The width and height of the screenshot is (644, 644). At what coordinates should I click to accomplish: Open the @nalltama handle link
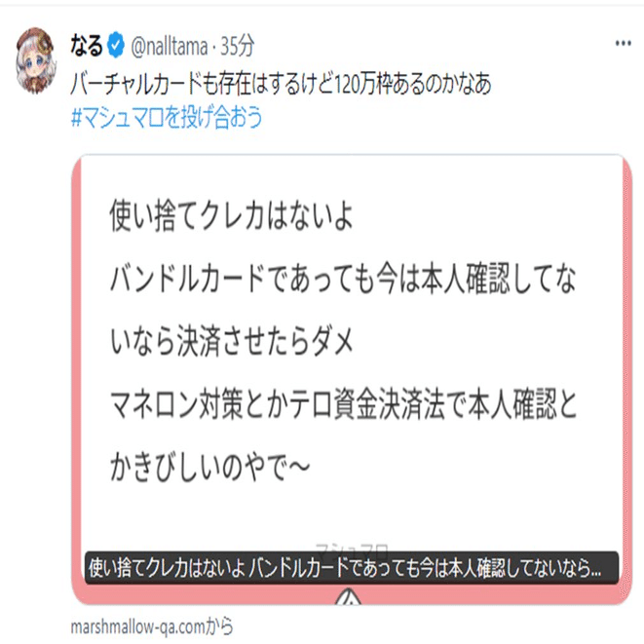tap(170, 45)
